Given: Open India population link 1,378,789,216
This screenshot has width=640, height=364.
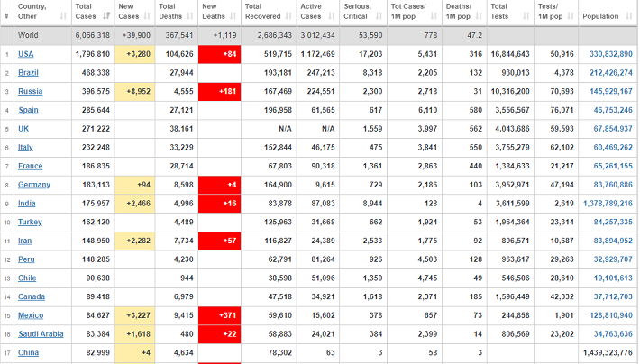Looking at the screenshot, I should click(608, 204).
